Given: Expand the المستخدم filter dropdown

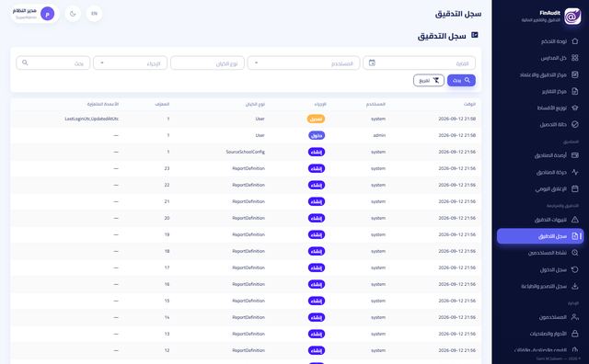Looking at the screenshot, I should tap(304, 63).
